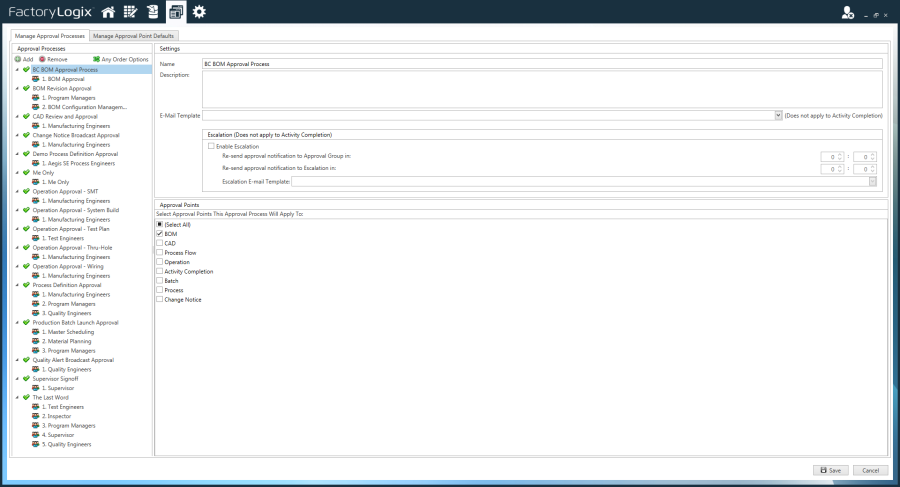Click the database stack icon in header
The height and width of the screenshot is (487, 900).
151,12
